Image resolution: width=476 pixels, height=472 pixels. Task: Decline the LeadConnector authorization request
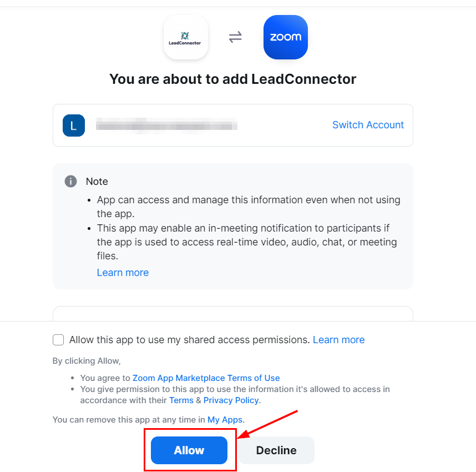[x=276, y=450]
